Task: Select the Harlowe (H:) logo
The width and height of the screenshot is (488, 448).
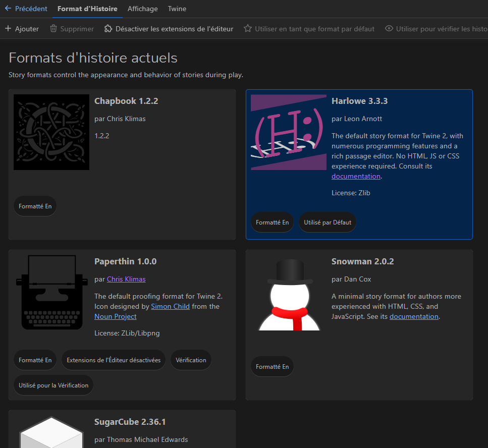Action: (x=289, y=132)
